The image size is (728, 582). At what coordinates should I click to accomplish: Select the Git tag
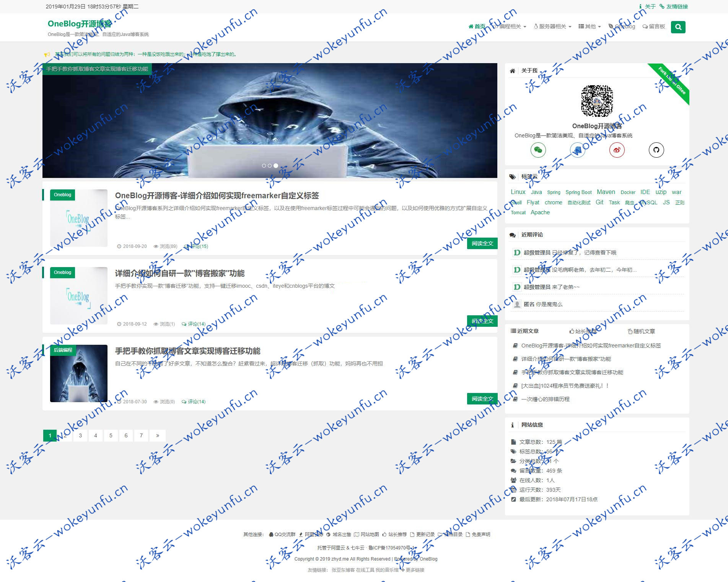click(599, 202)
